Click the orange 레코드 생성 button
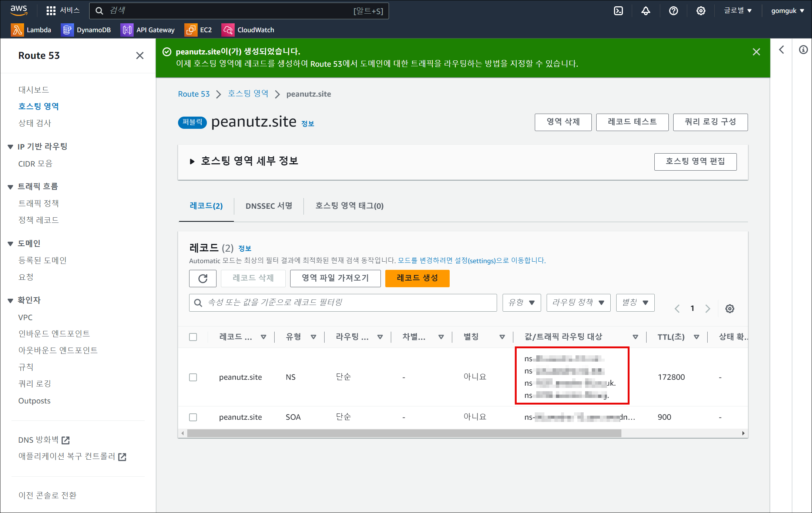This screenshot has height=513, width=812. [417, 278]
